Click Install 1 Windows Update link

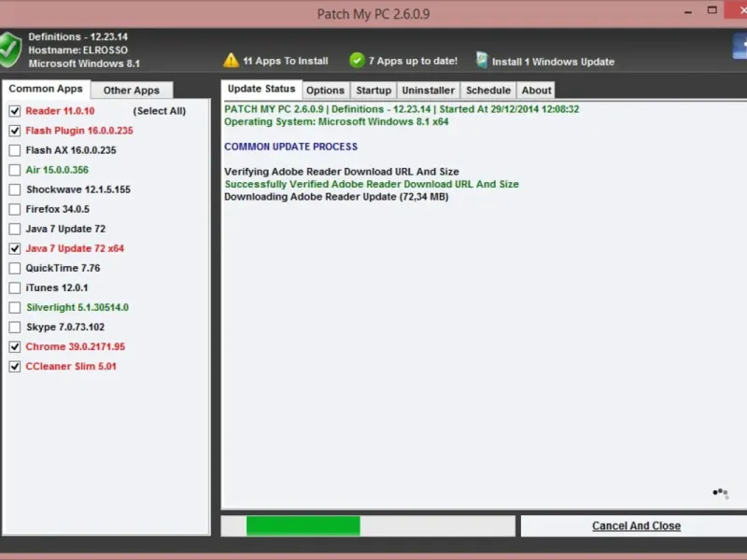tap(553, 62)
